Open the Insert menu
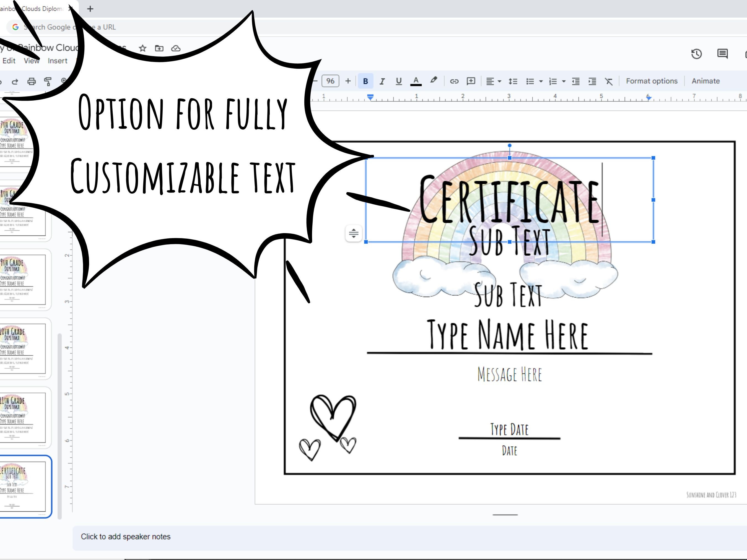The width and height of the screenshot is (747, 560). (58, 61)
